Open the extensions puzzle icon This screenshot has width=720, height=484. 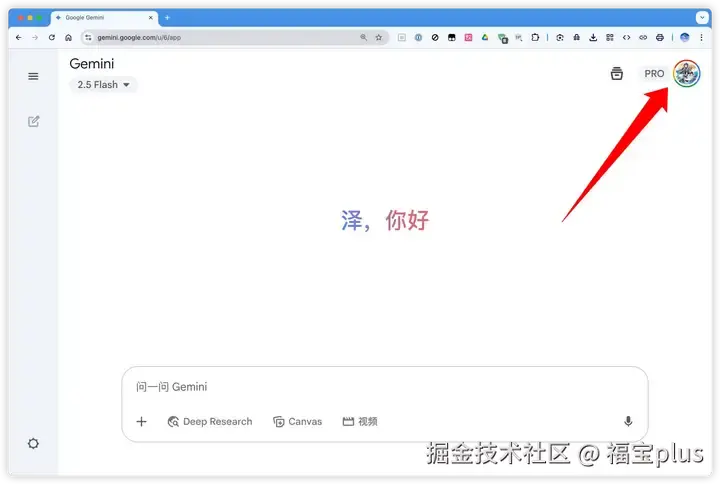tap(535, 38)
